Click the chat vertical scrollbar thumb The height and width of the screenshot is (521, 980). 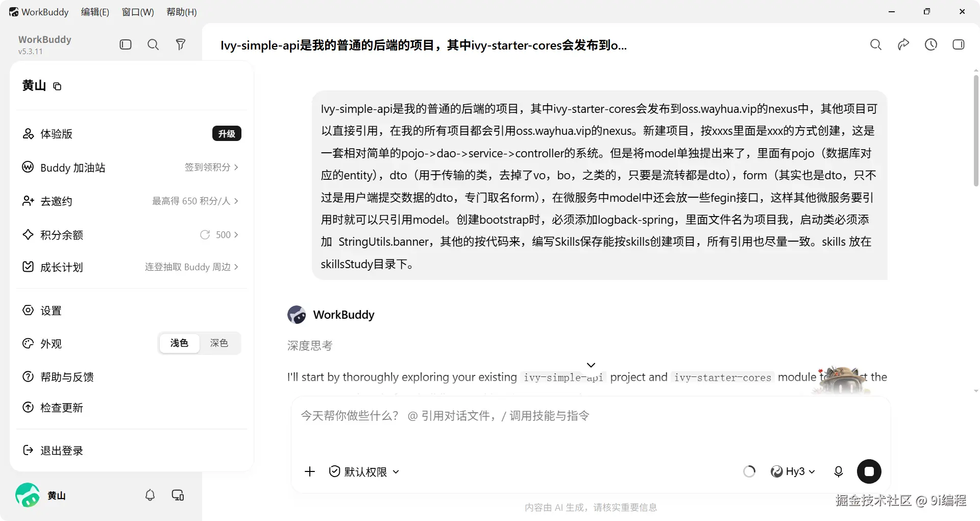(x=976, y=130)
